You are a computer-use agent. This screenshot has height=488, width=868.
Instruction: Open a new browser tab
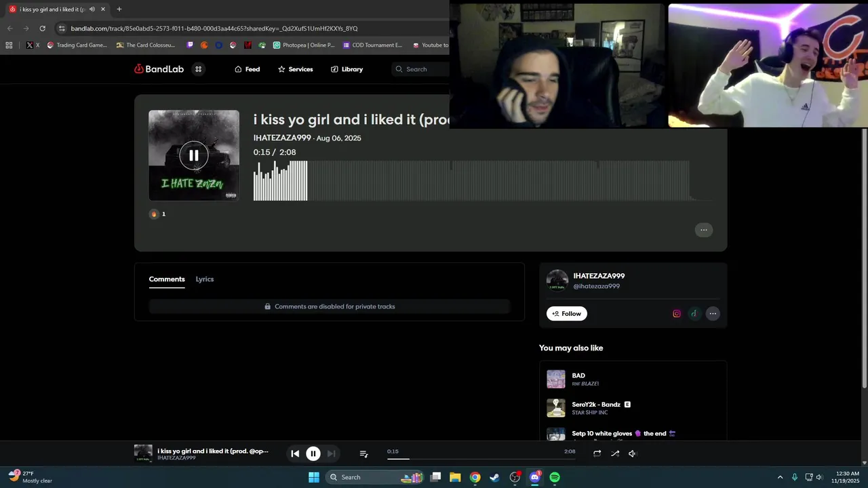pos(119,9)
